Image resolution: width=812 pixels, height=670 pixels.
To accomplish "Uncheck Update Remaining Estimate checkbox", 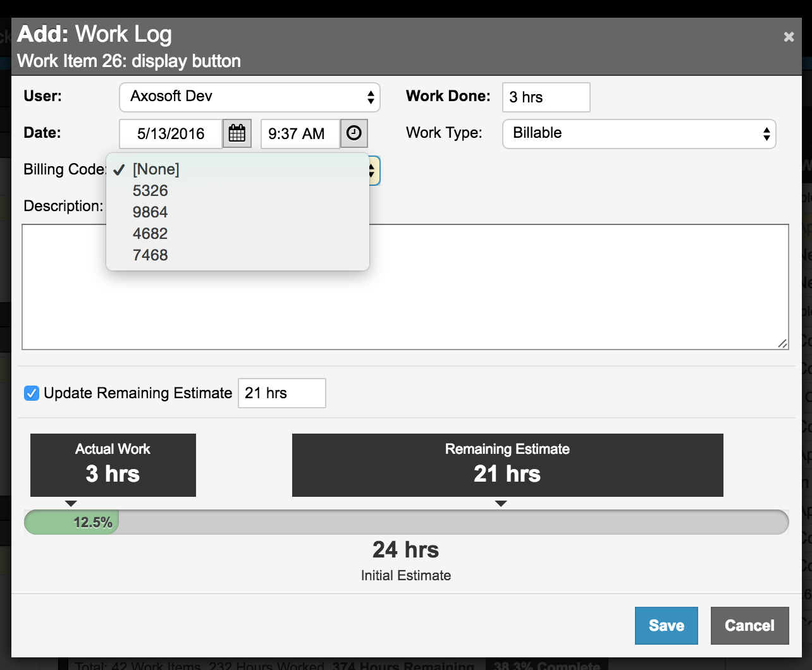I will (32, 393).
